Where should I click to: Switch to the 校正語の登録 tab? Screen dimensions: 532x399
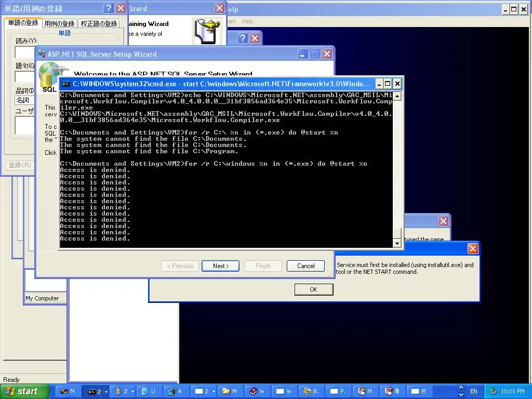(99, 23)
